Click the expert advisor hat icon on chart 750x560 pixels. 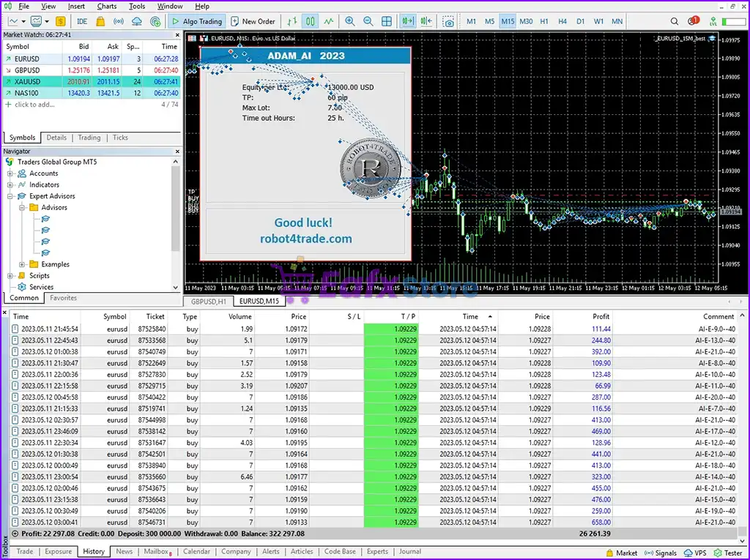pyautogui.click(x=712, y=39)
